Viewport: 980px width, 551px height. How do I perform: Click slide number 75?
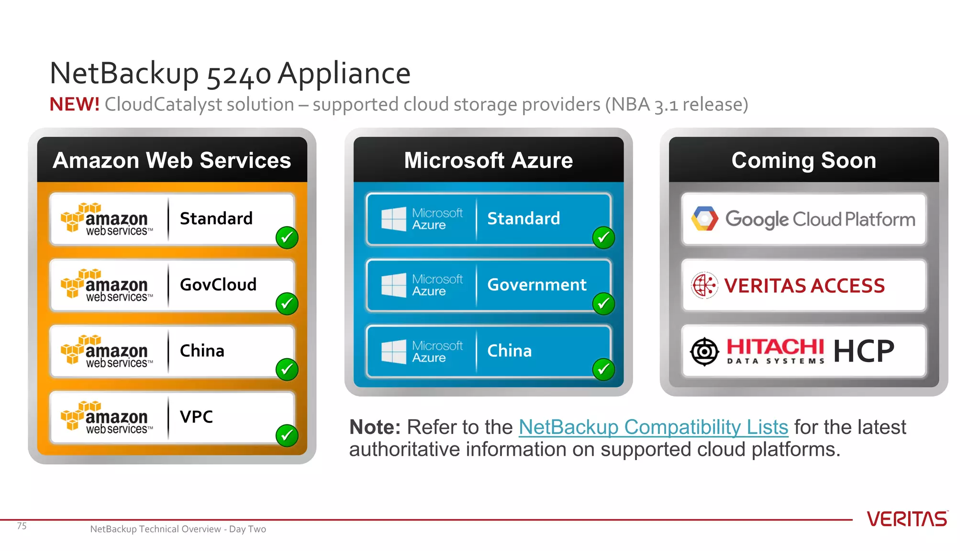[x=22, y=526]
